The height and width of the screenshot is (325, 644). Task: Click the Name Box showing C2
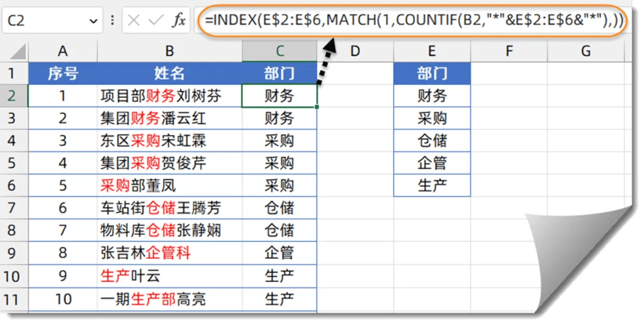point(52,20)
